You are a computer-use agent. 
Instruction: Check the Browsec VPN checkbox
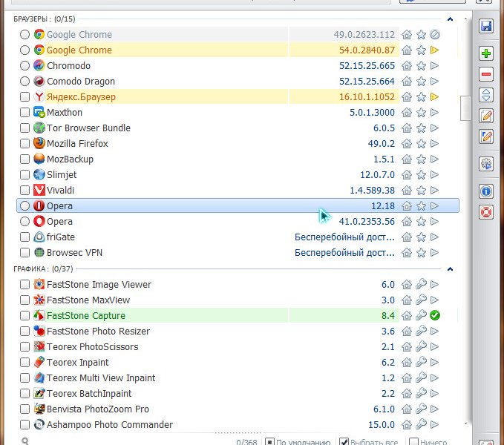[24, 253]
